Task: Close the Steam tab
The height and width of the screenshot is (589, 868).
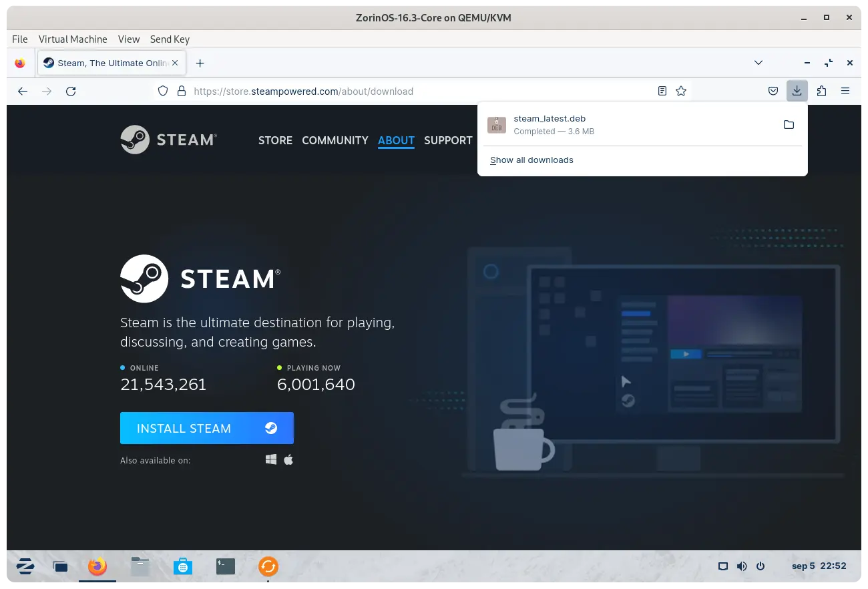Action: [175, 63]
